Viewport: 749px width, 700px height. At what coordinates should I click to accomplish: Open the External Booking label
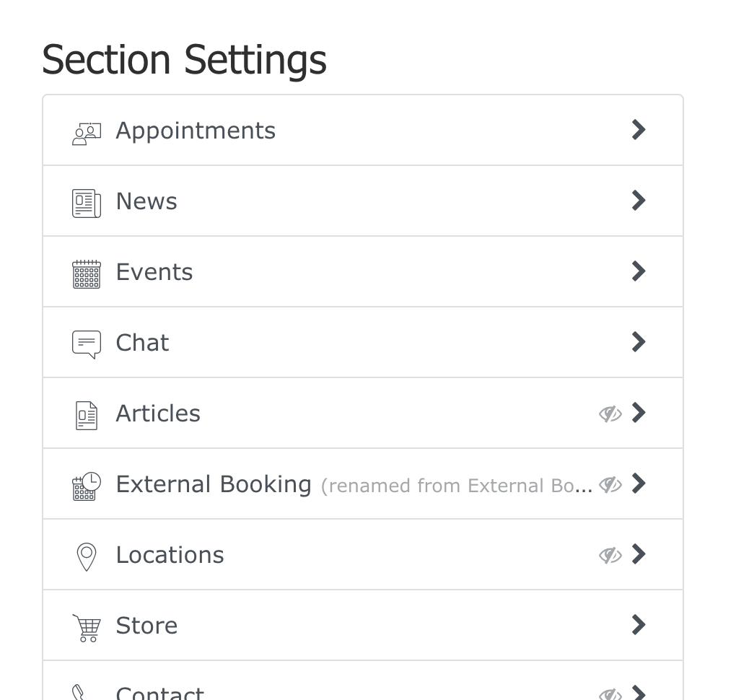[x=214, y=484]
